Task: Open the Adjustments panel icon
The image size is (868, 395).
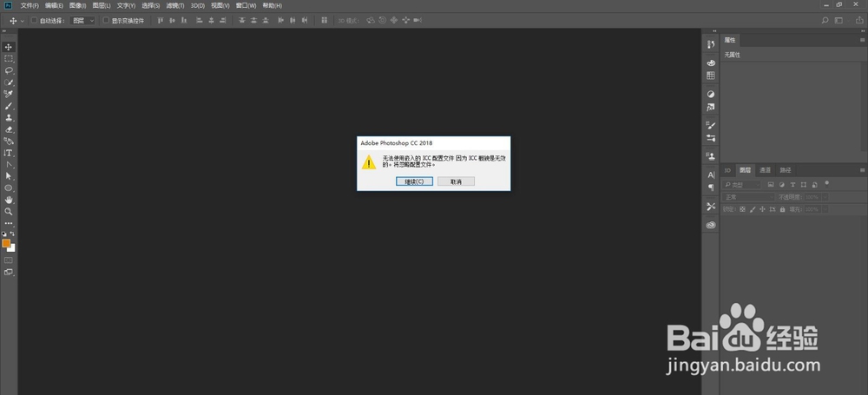Action: pos(712,94)
